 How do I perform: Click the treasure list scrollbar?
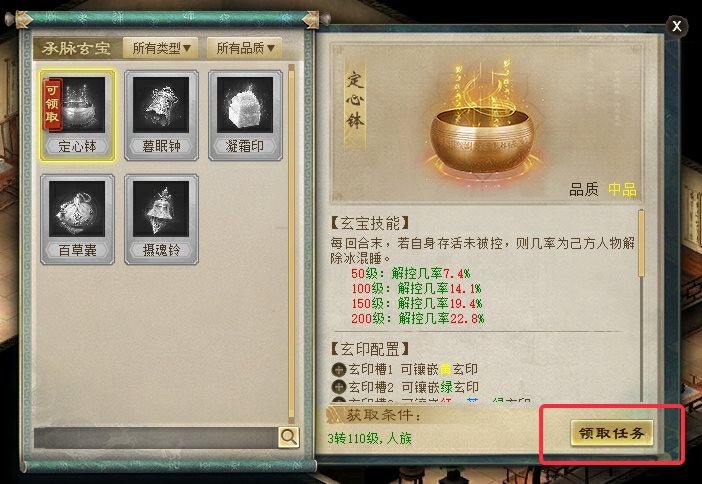pos(291,244)
